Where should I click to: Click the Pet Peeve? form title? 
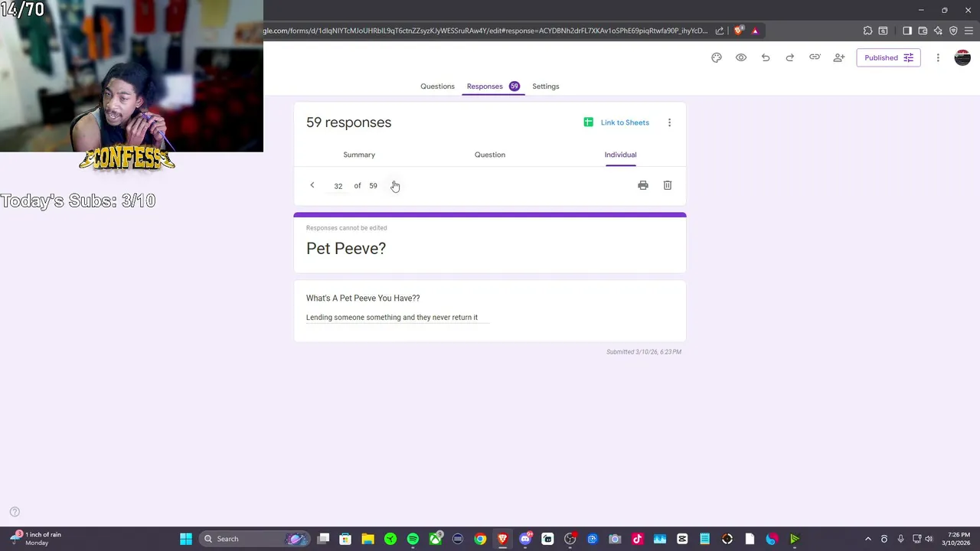pyautogui.click(x=346, y=249)
